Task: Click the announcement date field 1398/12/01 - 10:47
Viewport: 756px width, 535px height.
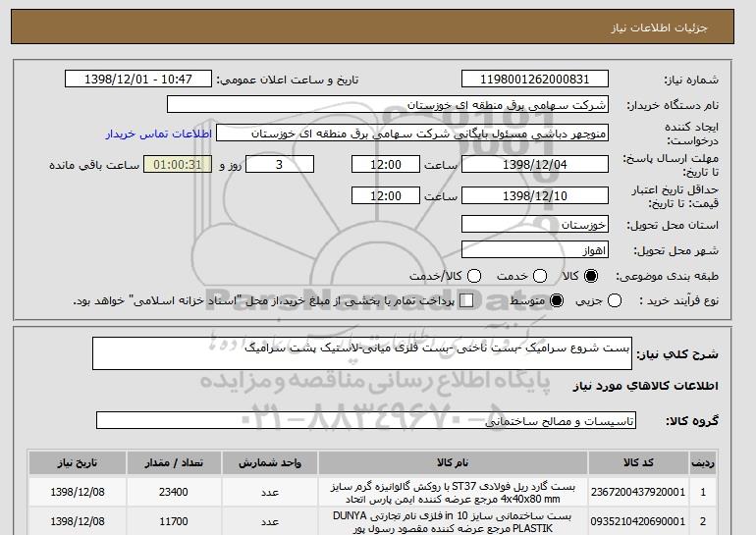Action: click(142, 80)
